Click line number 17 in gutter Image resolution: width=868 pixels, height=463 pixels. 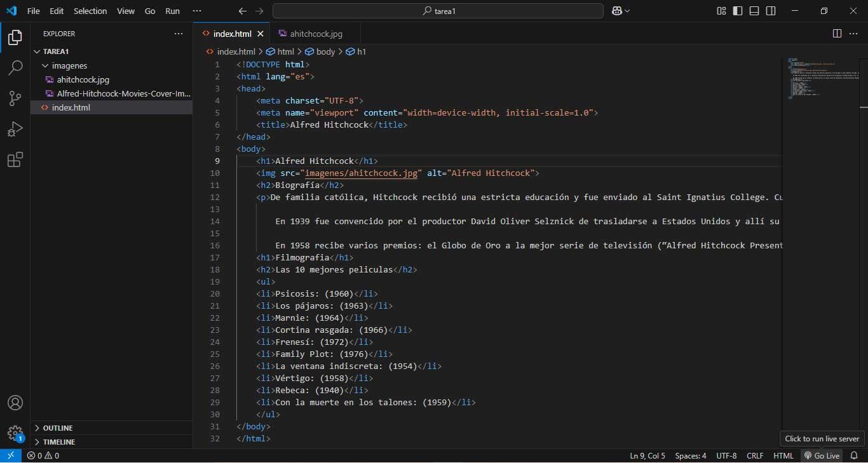pos(215,257)
